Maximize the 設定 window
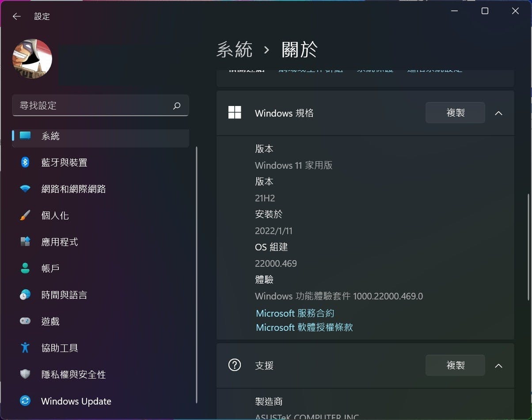 [485, 11]
